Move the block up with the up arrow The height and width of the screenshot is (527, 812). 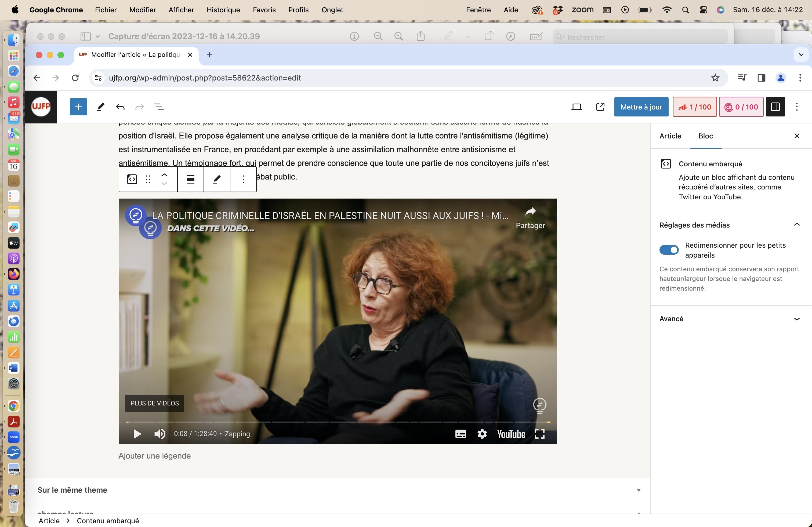pos(164,175)
